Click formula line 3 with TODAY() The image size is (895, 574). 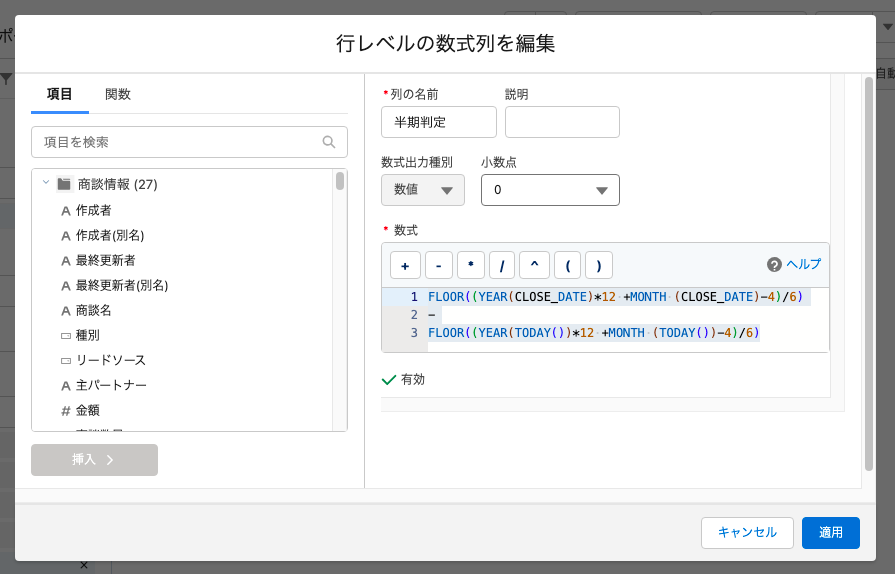[594, 333]
